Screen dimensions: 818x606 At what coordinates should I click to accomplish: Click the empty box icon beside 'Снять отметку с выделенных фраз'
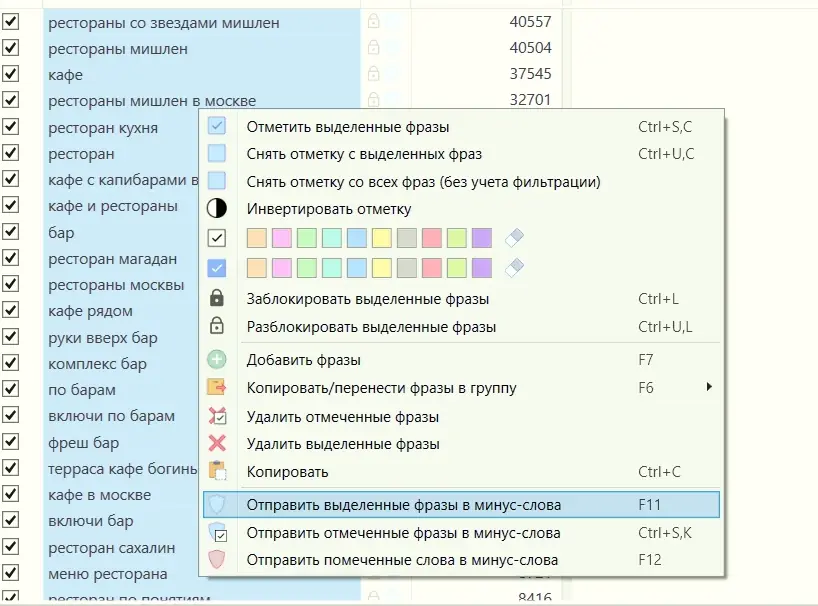(x=216, y=153)
